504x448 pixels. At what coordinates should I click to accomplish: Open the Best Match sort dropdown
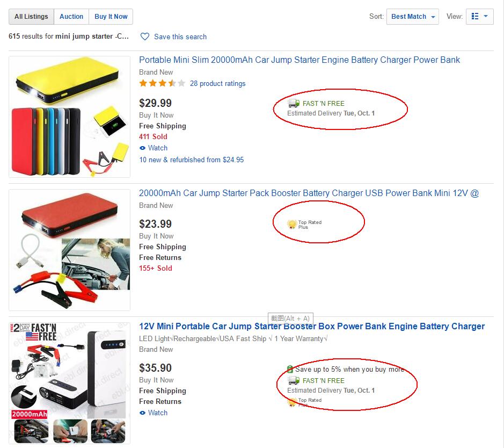point(412,17)
